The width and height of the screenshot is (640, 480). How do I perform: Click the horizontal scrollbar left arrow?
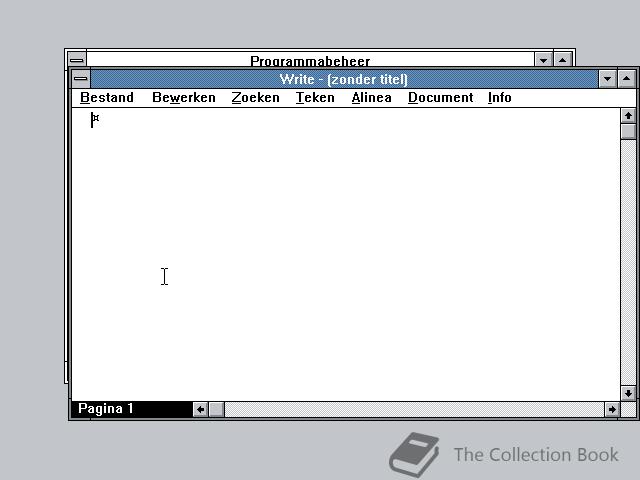[200, 409]
